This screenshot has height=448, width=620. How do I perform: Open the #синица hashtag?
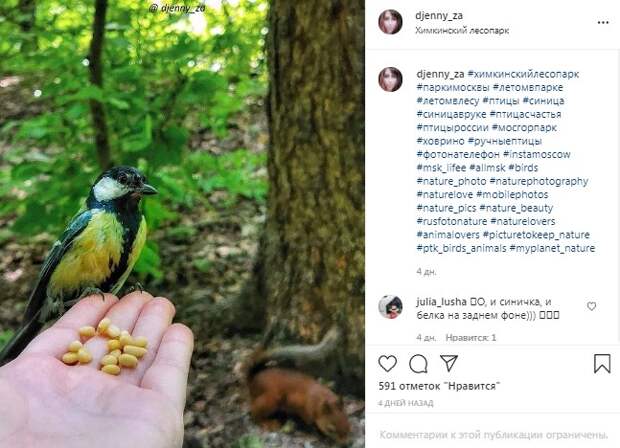tap(543, 101)
